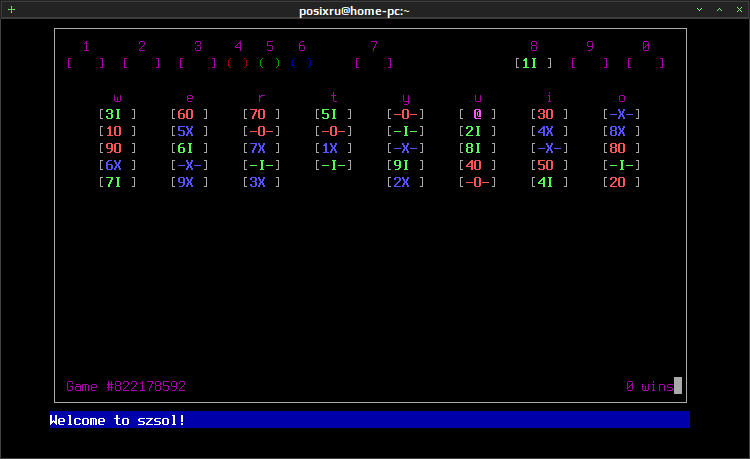Screen dimensions: 750x459
Task: Close the terminal window with the X
Action: point(739,10)
